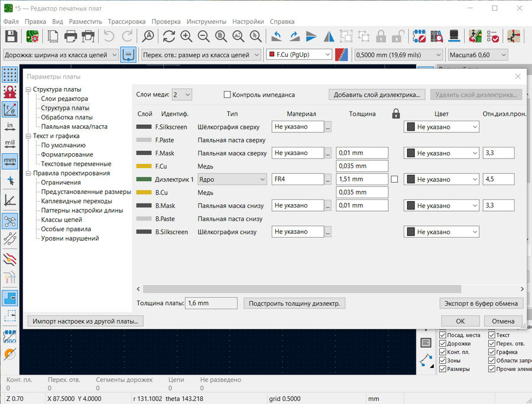This screenshot has height=404, width=532.
Task: Open the Слои меди count dropdown
Action: coord(182,95)
